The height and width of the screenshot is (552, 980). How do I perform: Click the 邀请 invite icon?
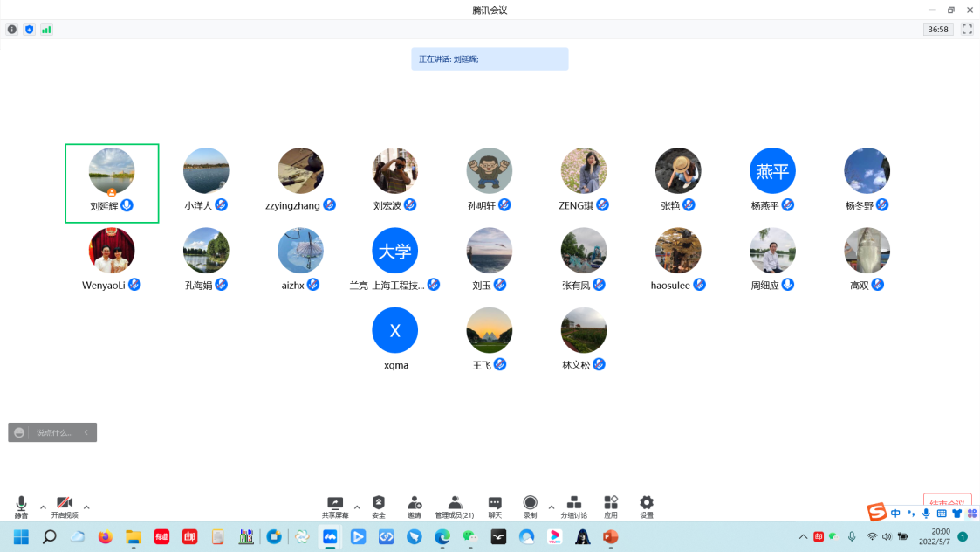(x=415, y=506)
